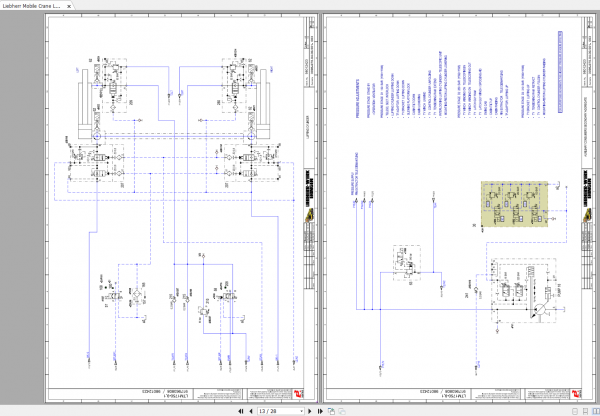
Task: Open the page number dropdown arrow
Action: pos(302,411)
